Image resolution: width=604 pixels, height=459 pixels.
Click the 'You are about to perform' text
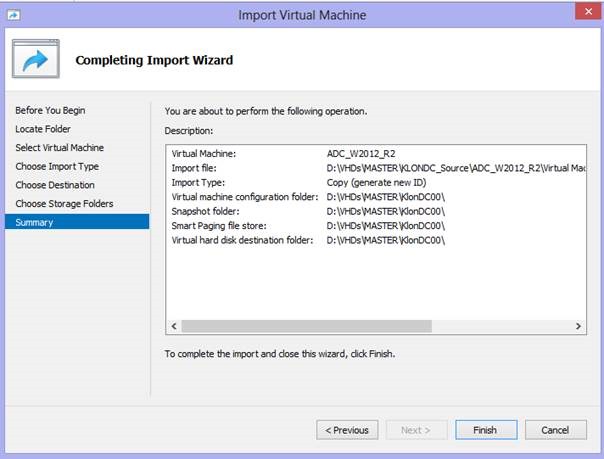point(266,111)
